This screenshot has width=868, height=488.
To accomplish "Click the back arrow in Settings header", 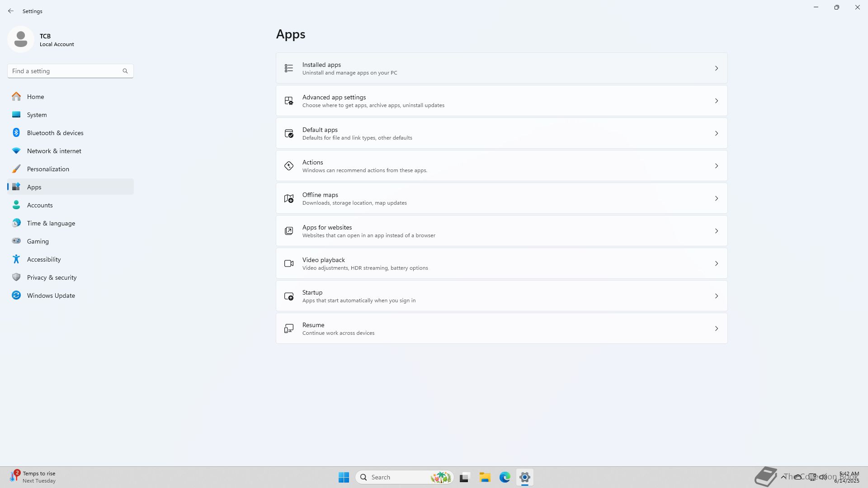I will coord(11,11).
